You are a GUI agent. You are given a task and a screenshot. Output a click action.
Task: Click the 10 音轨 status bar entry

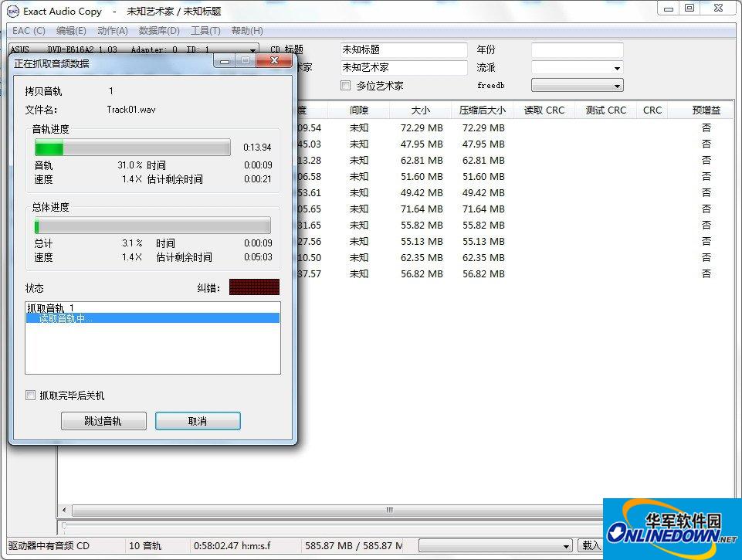(x=145, y=545)
